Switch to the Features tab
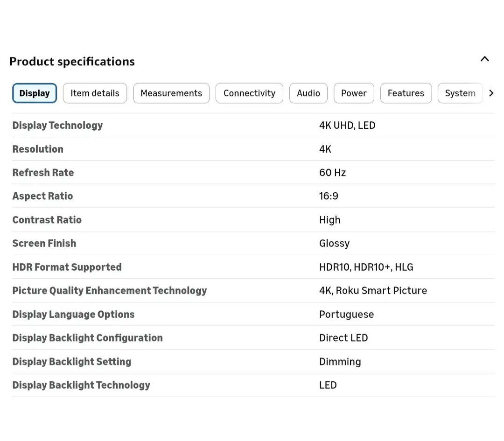 pos(406,93)
